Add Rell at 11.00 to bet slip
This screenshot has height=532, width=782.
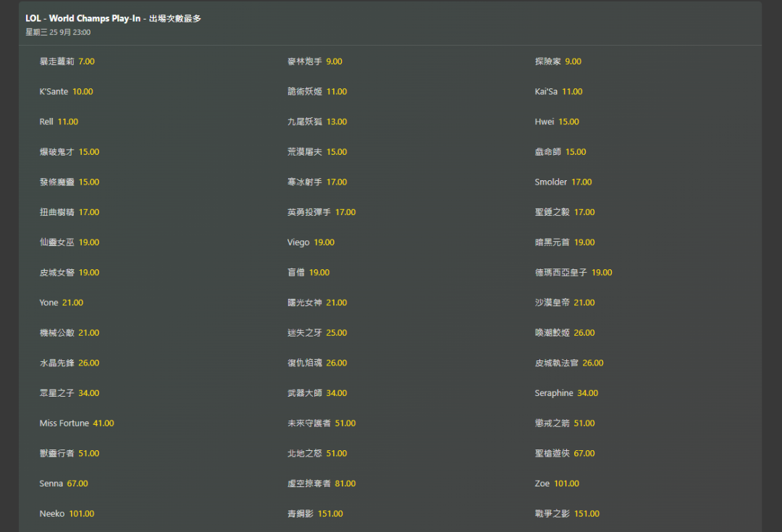point(59,122)
